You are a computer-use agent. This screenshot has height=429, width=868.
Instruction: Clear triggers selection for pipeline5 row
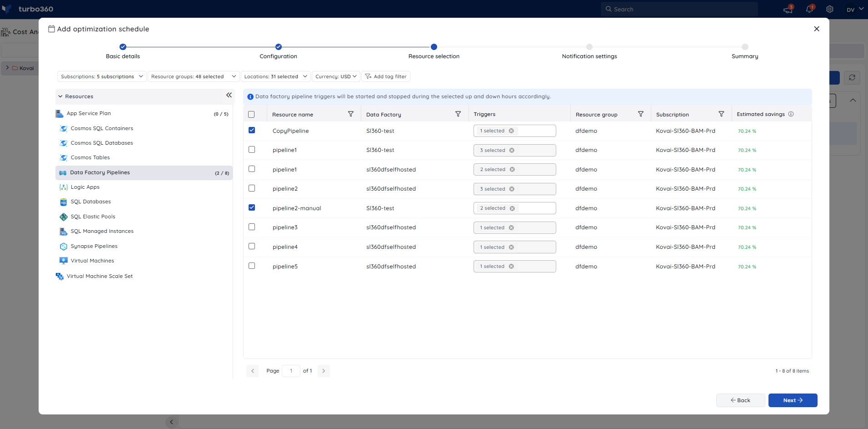click(x=511, y=267)
